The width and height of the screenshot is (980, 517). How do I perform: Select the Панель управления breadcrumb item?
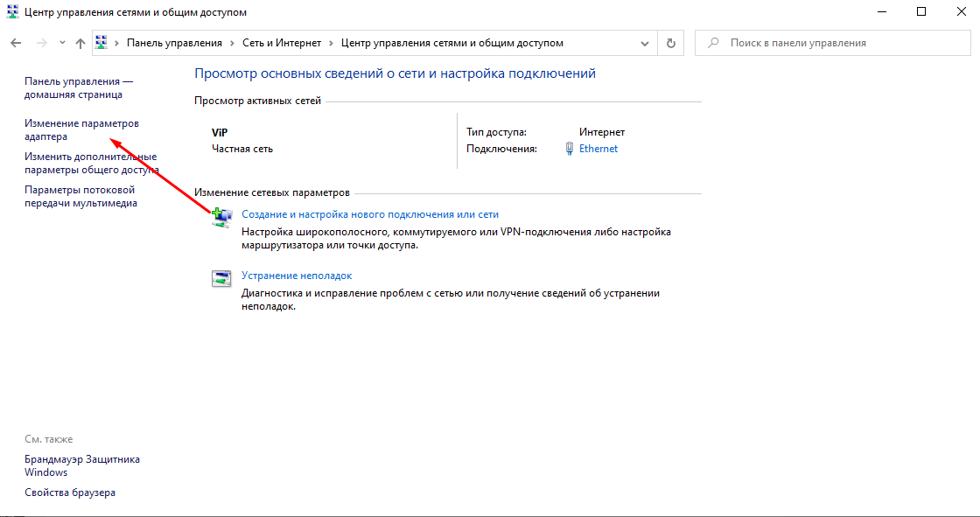[x=174, y=43]
